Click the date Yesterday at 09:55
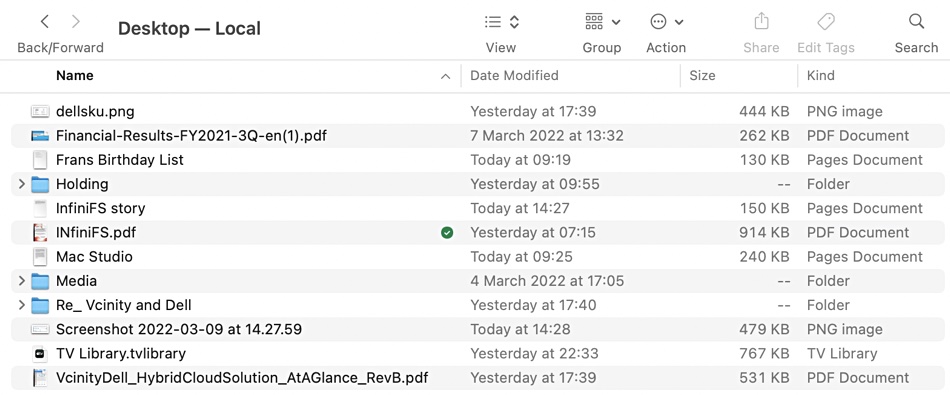 [x=535, y=184]
